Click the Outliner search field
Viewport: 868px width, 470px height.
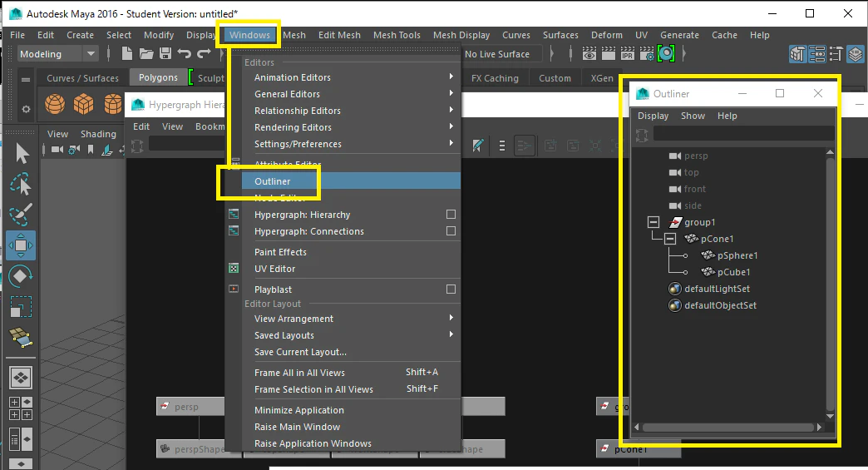point(743,133)
